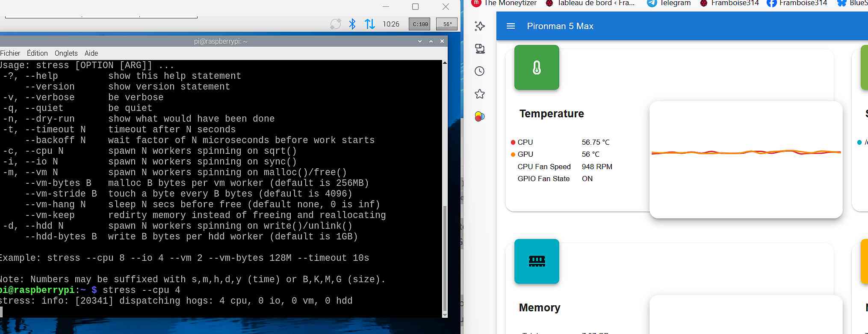The width and height of the screenshot is (868, 334).
Task: Click the dispatching hogs output line
Action: [x=176, y=301]
